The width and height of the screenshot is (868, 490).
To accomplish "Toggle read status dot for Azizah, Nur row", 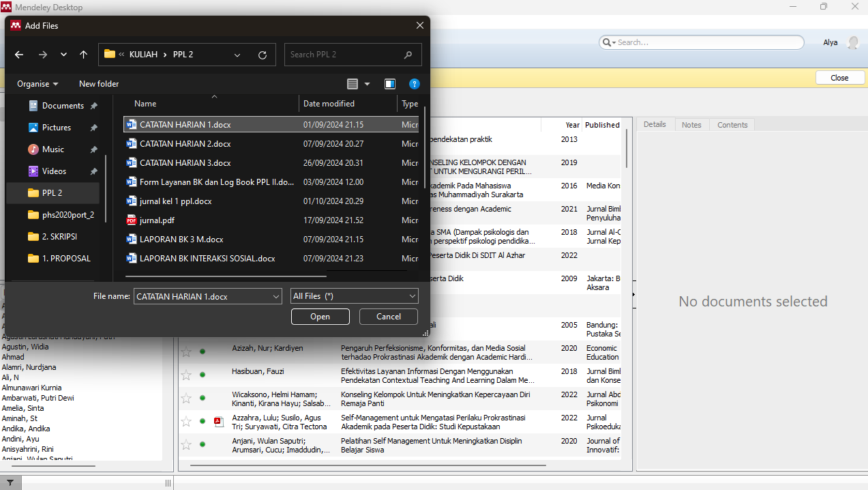I will [x=203, y=351].
